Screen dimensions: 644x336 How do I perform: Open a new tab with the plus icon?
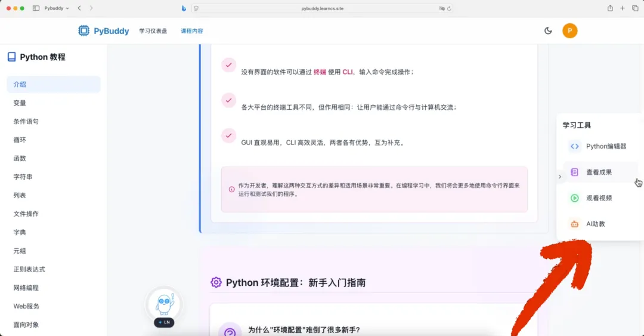pyautogui.click(x=623, y=8)
